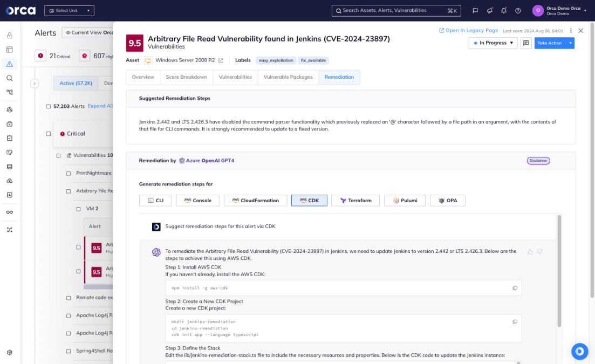Viewport: 595px width, 364px height.
Task: Click the high alerts count badge icon
Action: tap(85, 56)
